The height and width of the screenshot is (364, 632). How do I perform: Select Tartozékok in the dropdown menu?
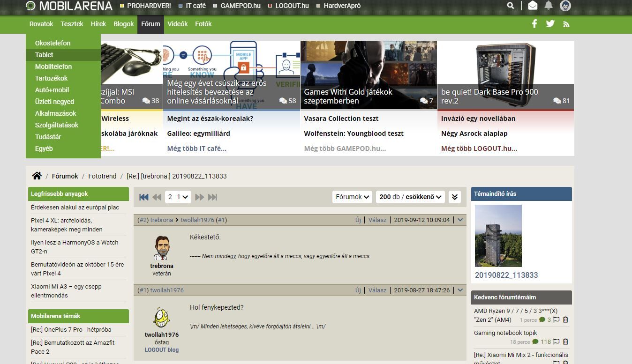click(63, 78)
